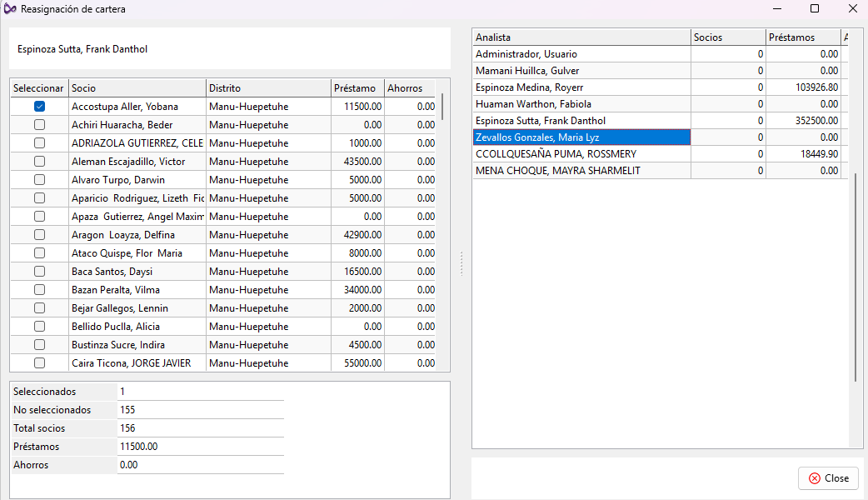Click the Préstamo column header in socios table
The width and height of the screenshot is (868, 500).
coord(357,88)
